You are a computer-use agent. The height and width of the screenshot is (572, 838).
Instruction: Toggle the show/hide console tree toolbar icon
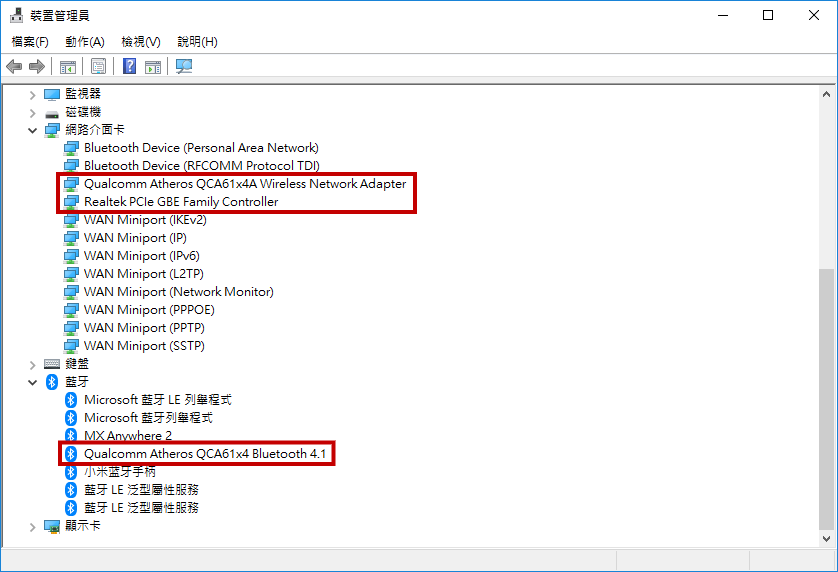click(68, 66)
